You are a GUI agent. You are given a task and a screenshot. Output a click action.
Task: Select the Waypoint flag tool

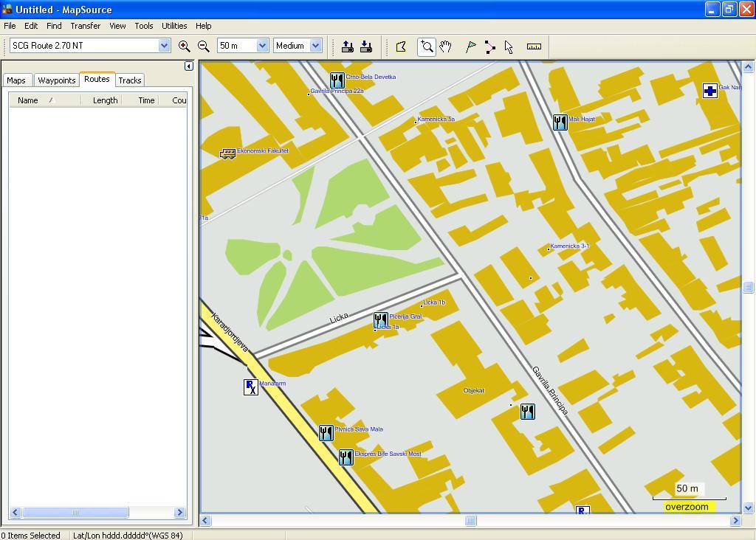click(470, 46)
